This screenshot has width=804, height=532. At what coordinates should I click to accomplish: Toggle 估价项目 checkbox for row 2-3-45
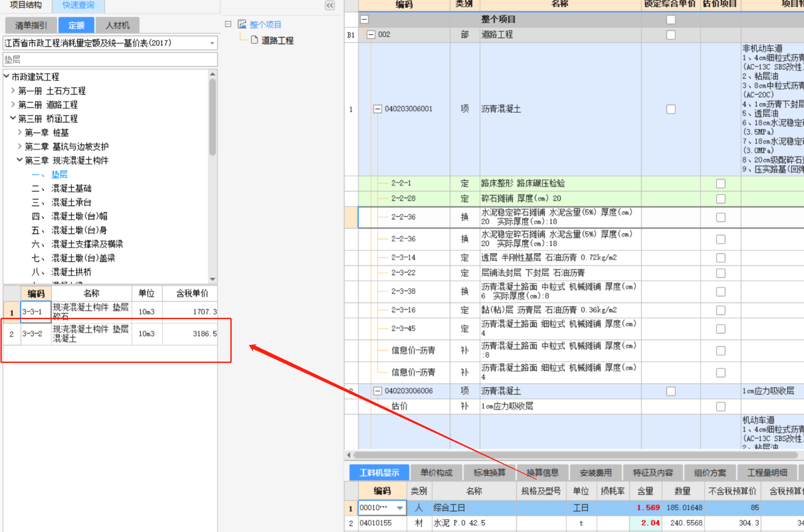pos(721,329)
